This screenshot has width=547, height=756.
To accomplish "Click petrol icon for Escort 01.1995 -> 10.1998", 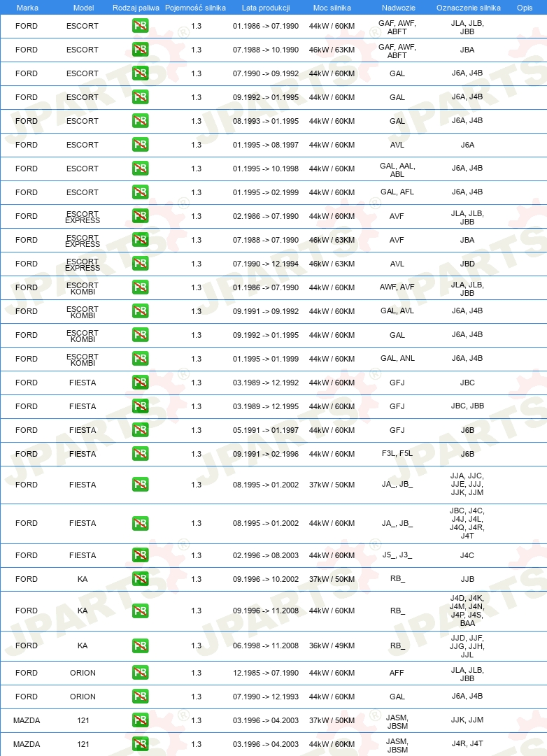I will 141,169.
